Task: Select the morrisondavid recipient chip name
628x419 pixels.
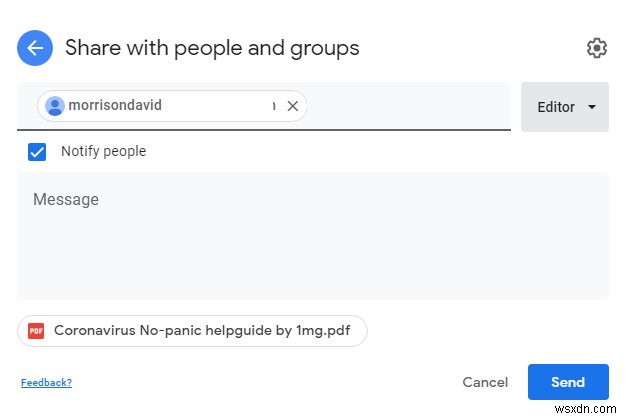Action: [115, 105]
